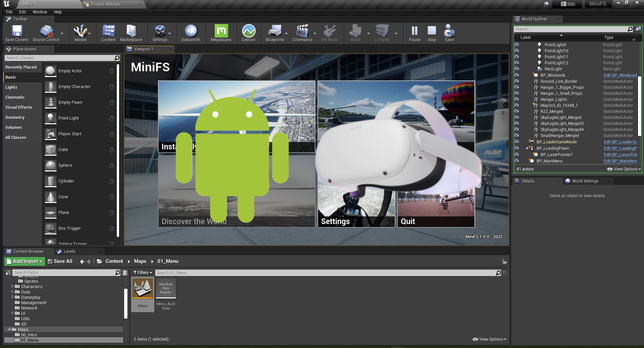Click the Blueprints toolbar icon
Viewport: 644px width, 348px height.
pos(275,33)
